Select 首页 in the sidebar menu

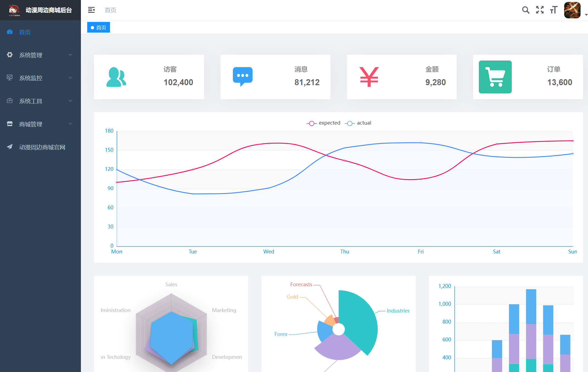(x=25, y=32)
